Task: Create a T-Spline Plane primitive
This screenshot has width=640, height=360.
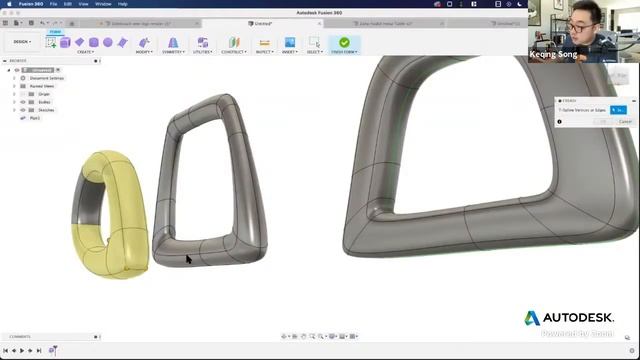Action: point(80,42)
